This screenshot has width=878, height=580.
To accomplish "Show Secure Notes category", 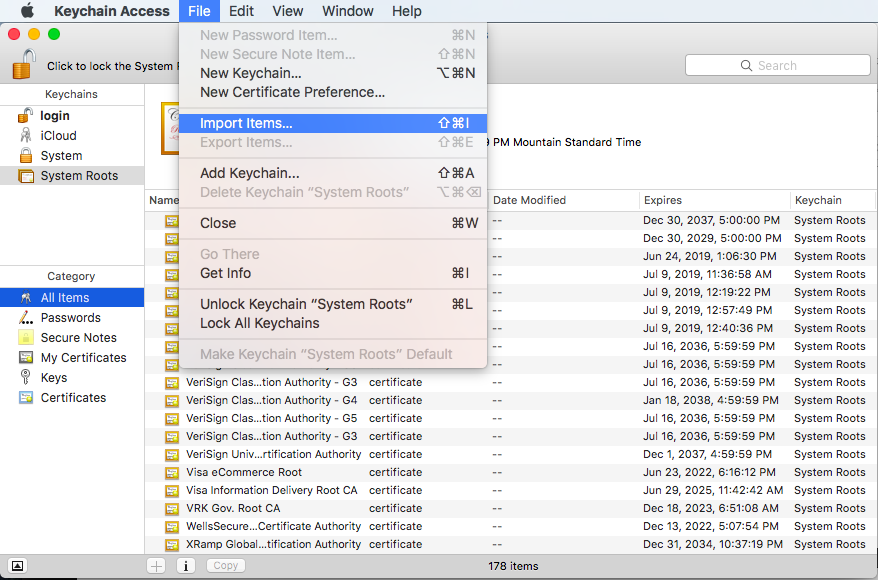I will (78, 338).
